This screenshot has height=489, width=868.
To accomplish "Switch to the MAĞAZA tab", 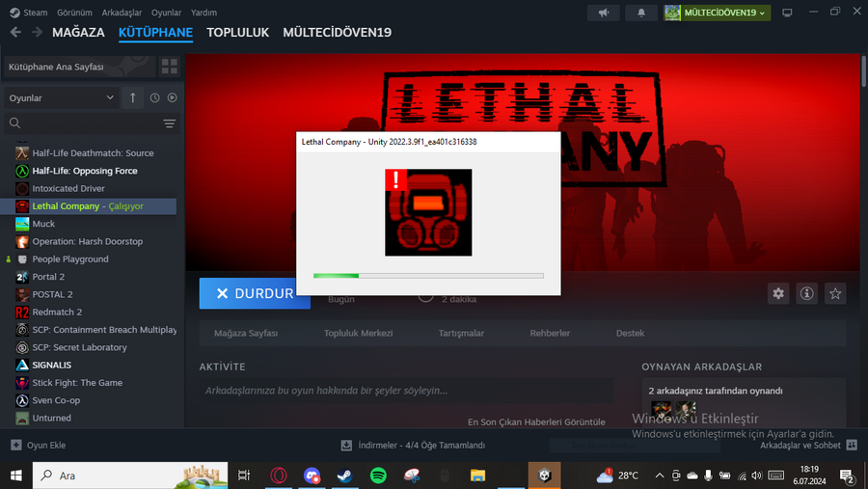I will click(x=78, y=32).
